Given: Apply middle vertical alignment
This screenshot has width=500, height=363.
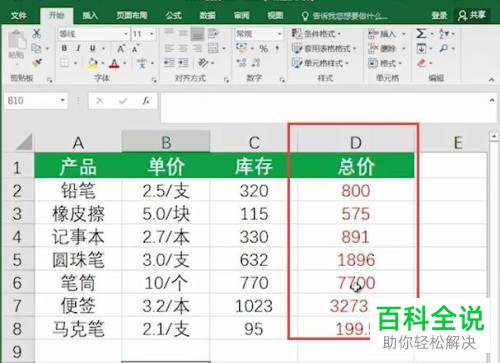Looking at the screenshot, I should coord(183,33).
